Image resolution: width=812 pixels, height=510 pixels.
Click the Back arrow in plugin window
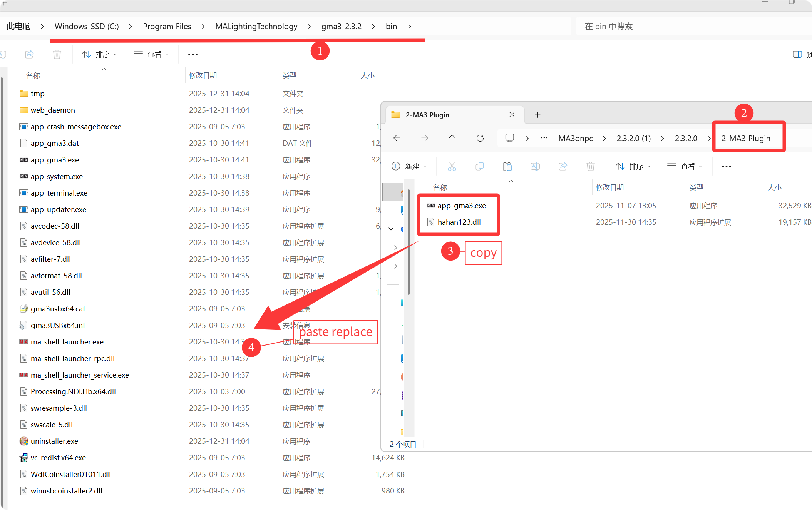click(397, 138)
